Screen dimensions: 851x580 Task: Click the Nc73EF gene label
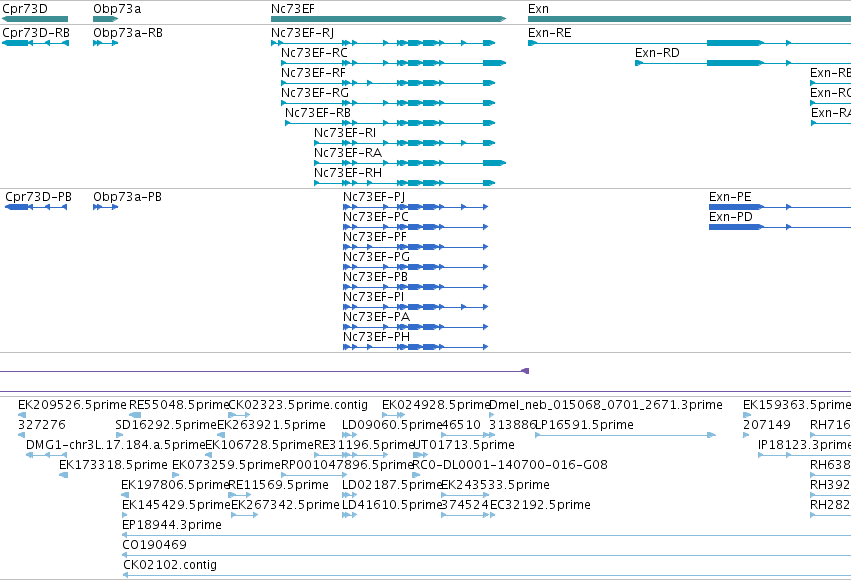pos(293,9)
